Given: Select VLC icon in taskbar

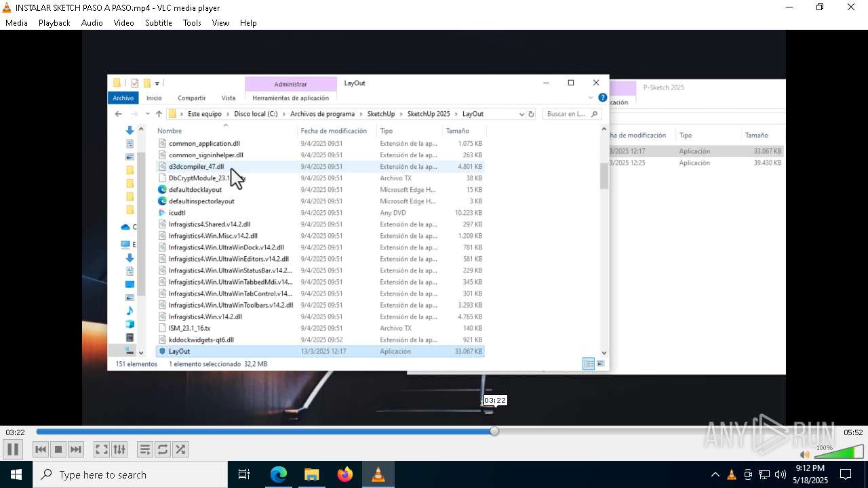Looking at the screenshot, I should 378,474.
